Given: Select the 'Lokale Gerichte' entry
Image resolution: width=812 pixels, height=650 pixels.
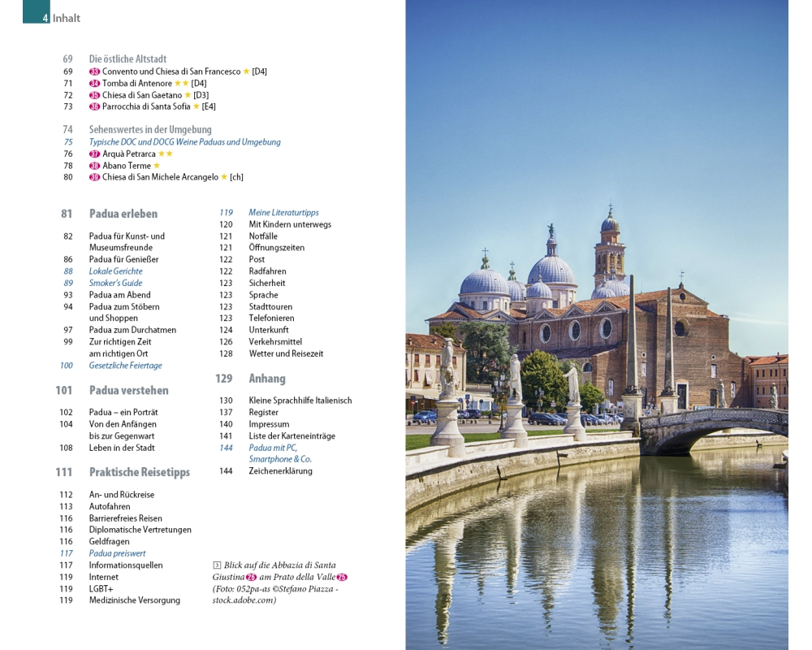Looking at the screenshot, I should tap(115, 271).
